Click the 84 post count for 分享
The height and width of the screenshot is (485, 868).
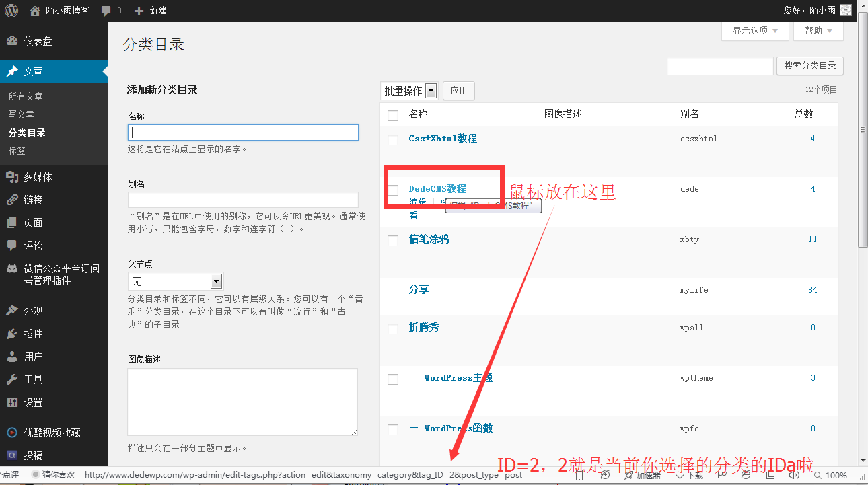(x=812, y=290)
